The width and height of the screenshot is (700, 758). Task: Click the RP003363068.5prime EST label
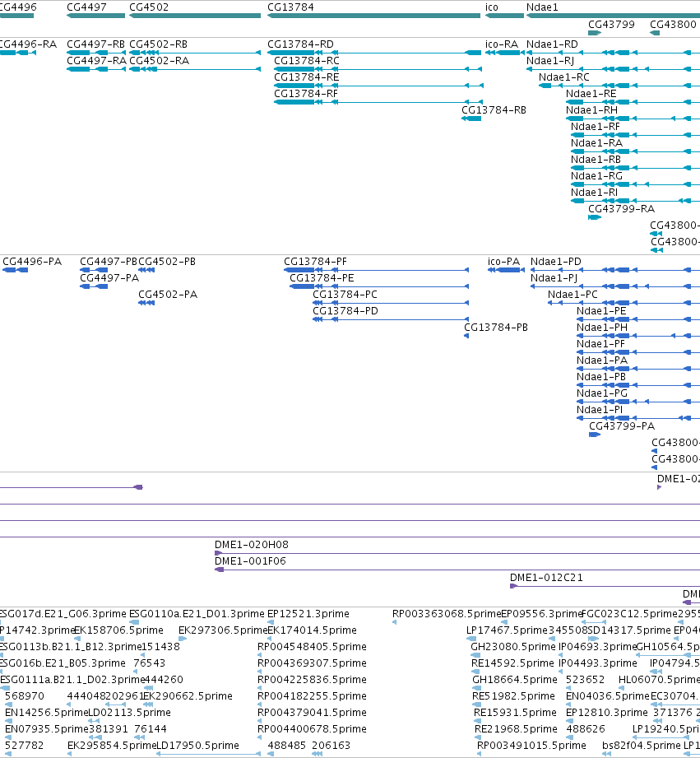click(x=447, y=613)
